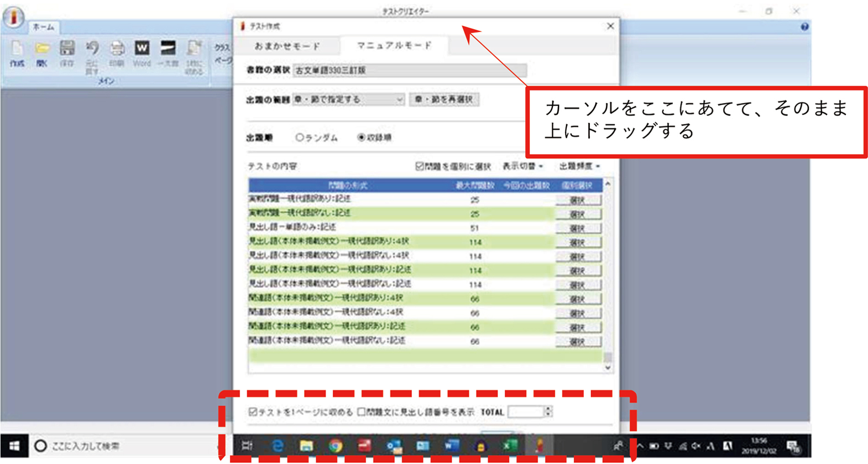Expand the 出題頻度 dropdown
The image size is (868, 464).
[x=579, y=166]
